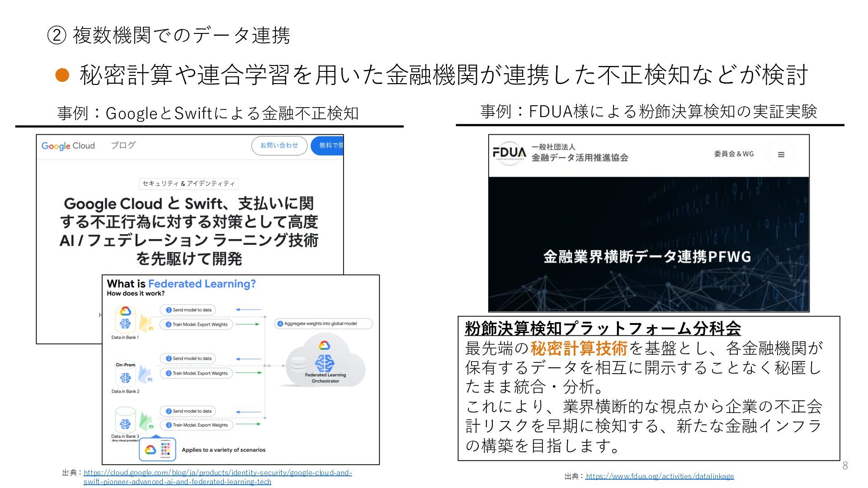Click the Data in Bank 3 database icon
868x488 pixels.
click(125, 420)
